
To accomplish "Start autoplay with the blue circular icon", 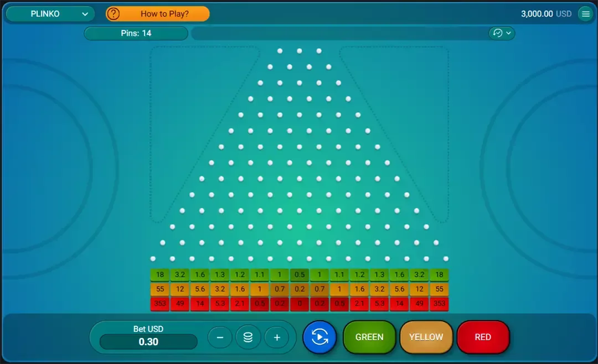I will click(319, 337).
